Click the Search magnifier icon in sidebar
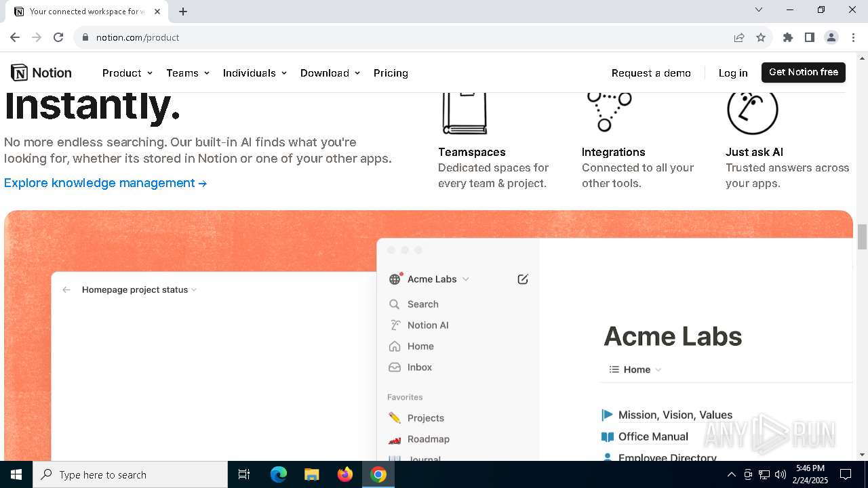Image resolution: width=868 pixels, height=488 pixels. tap(395, 304)
